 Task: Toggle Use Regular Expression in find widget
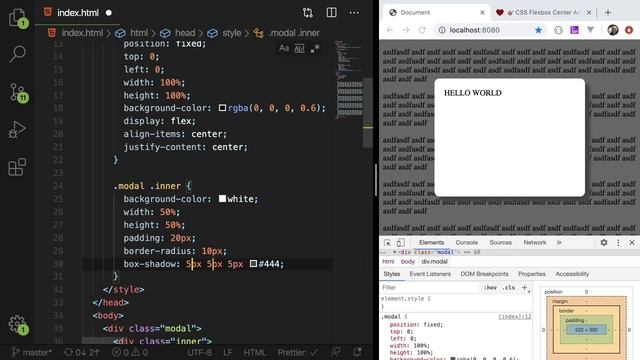pos(315,49)
